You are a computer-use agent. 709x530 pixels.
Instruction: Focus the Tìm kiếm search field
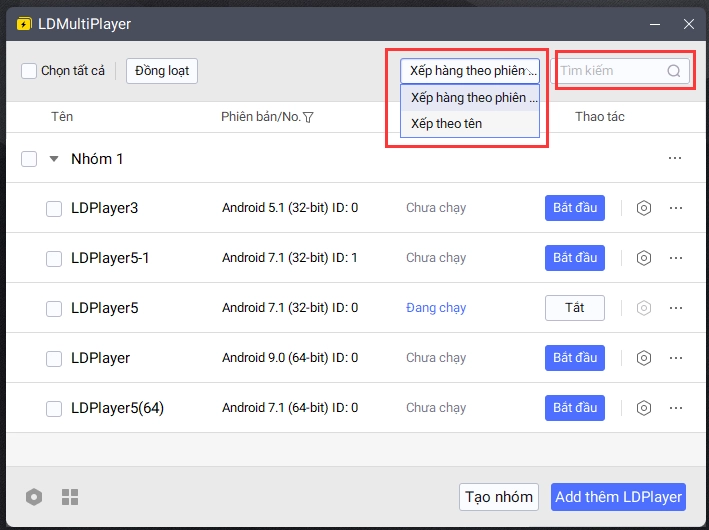(620, 71)
